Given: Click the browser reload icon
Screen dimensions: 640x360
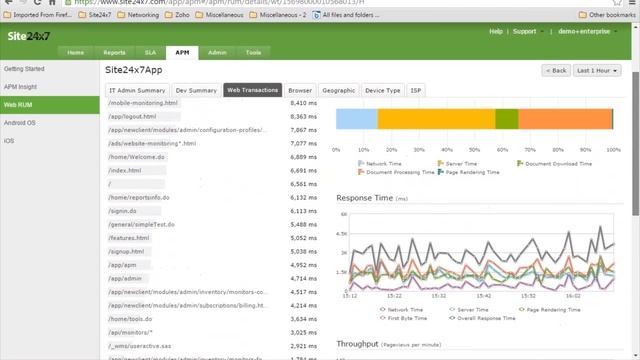Looking at the screenshot, I should click(x=37, y=2).
